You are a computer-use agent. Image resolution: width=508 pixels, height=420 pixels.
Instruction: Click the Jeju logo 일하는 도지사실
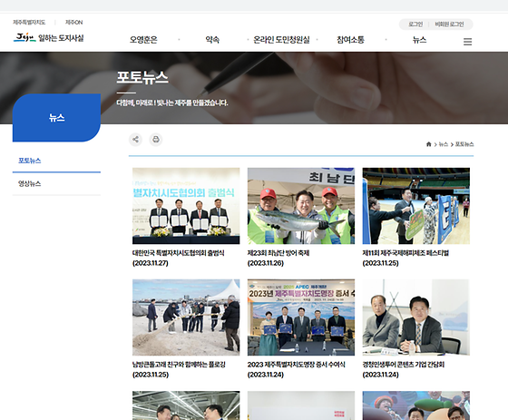[49, 37]
